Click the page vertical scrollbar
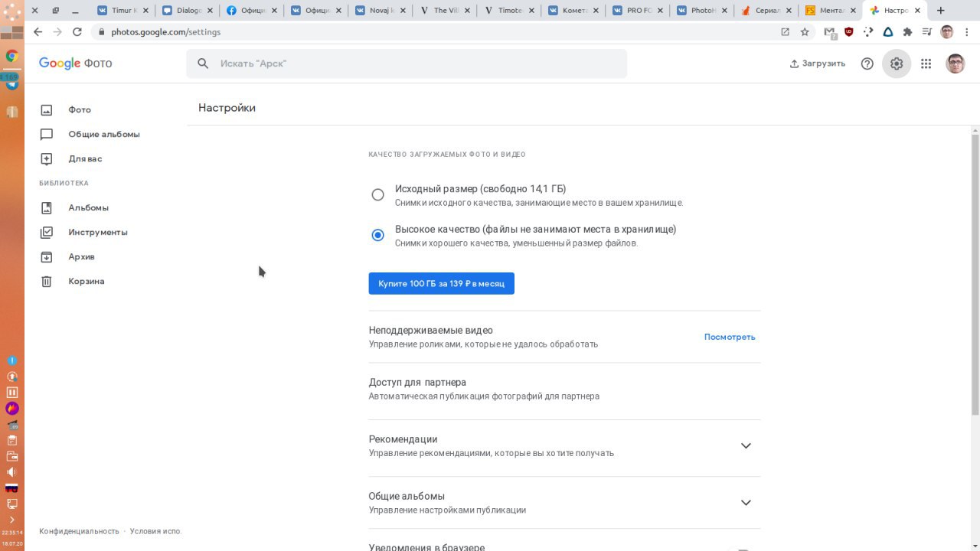 [x=975, y=274]
